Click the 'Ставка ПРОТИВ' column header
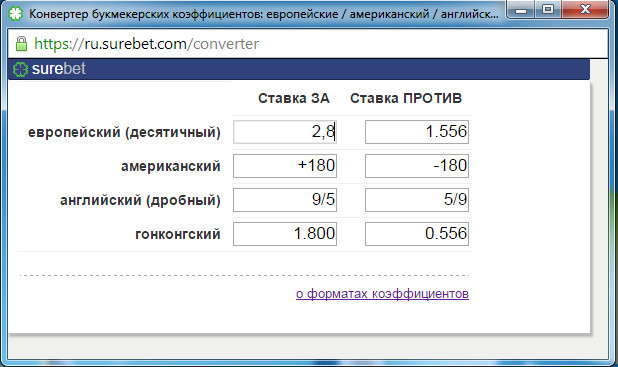 tap(406, 98)
